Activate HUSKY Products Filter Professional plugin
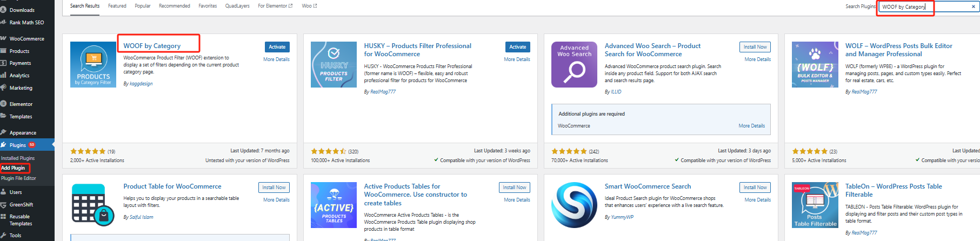980x241 pixels. pos(517,47)
